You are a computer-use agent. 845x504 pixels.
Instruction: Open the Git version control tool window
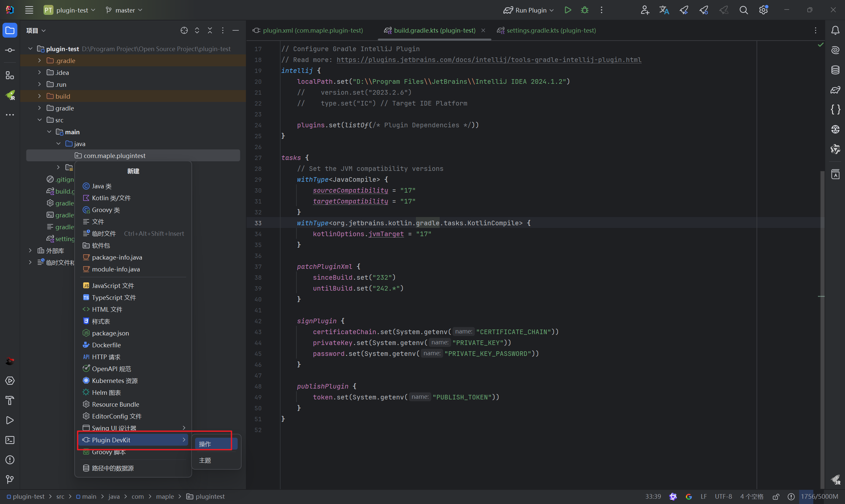pos(10,480)
